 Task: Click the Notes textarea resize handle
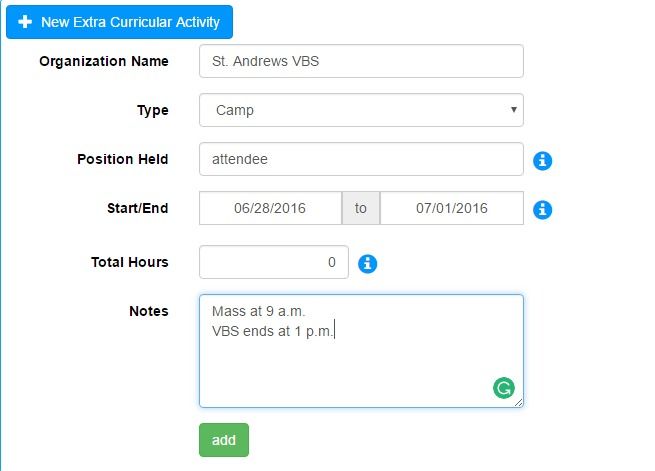[x=518, y=402]
